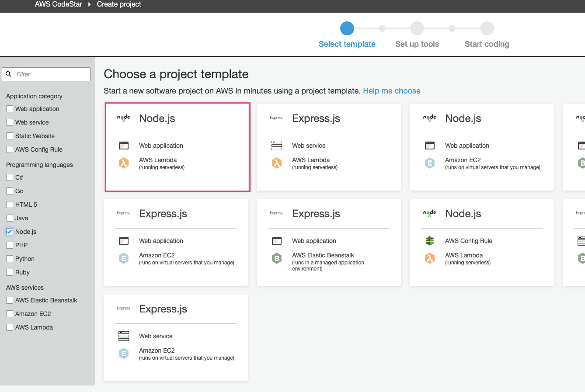Filter by AWS Lambda service checkbox

click(x=10, y=327)
